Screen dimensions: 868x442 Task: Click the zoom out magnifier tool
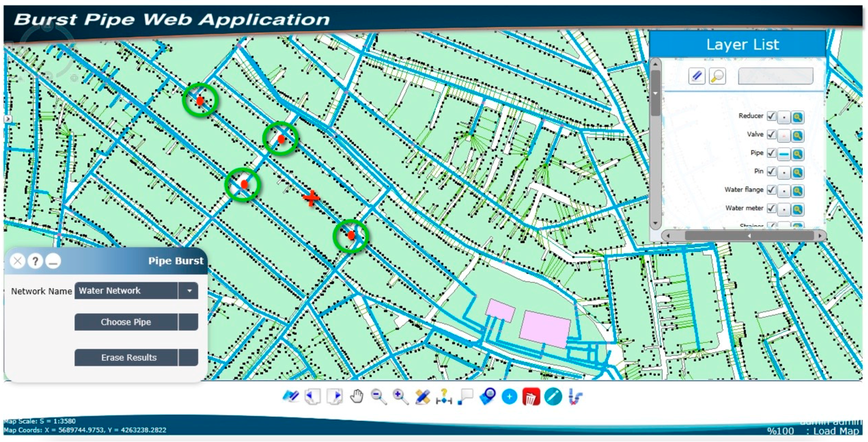(x=378, y=396)
